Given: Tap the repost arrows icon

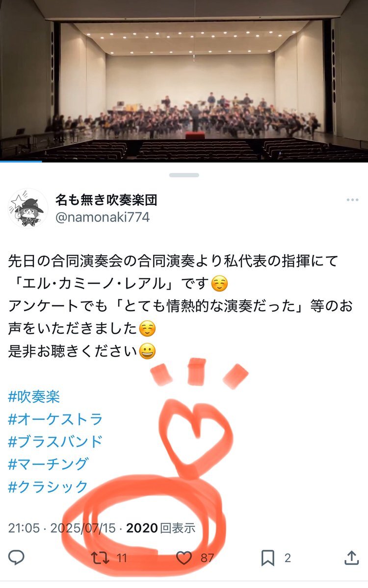Looking at the screenshot, I should pos(101,558).
